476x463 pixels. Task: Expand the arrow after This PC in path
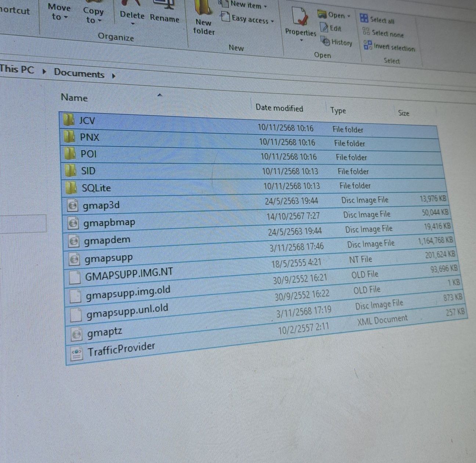point(44,71)
